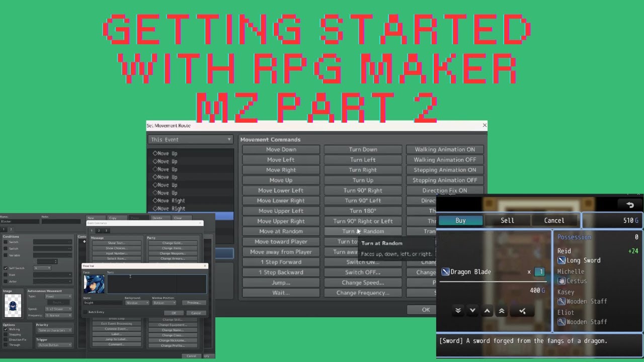Open the Self Switch letter dropdown
This screenshot has height=362, width=644.
(x=42, y=268)
